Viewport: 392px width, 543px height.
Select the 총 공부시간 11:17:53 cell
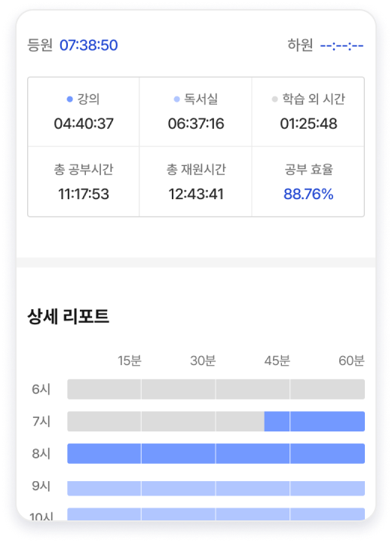(x=84, y=182)
